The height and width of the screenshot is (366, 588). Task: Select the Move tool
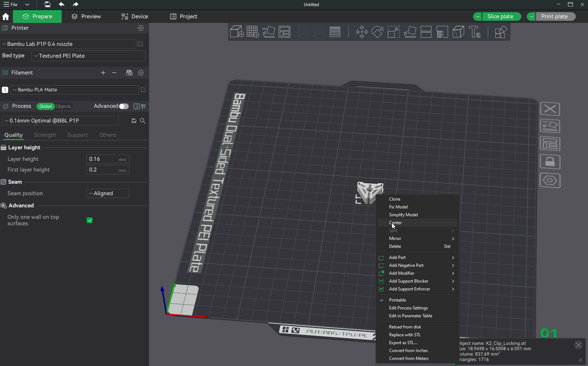362,32
